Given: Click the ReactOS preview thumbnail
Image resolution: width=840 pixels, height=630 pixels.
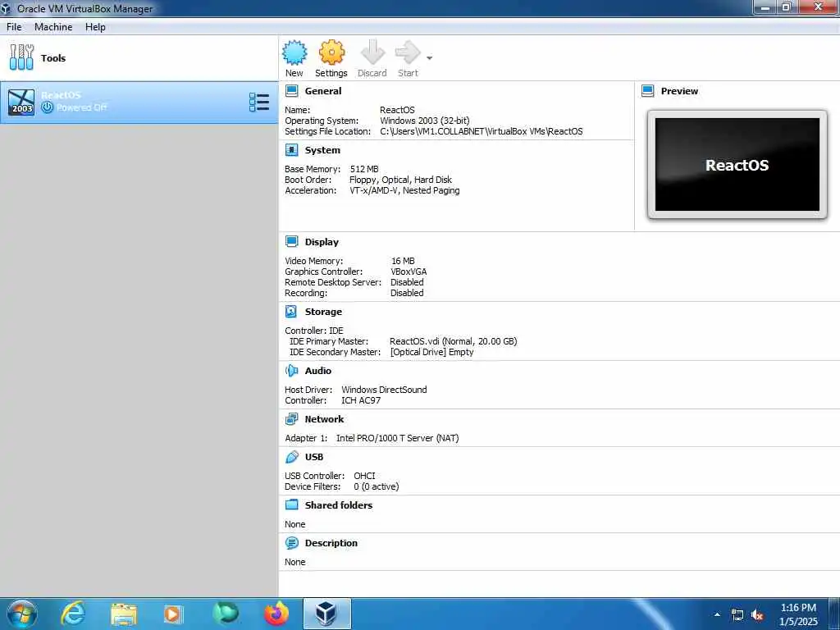Looking at the screenshot, I should pyautogui.click(x=737, y=164).
